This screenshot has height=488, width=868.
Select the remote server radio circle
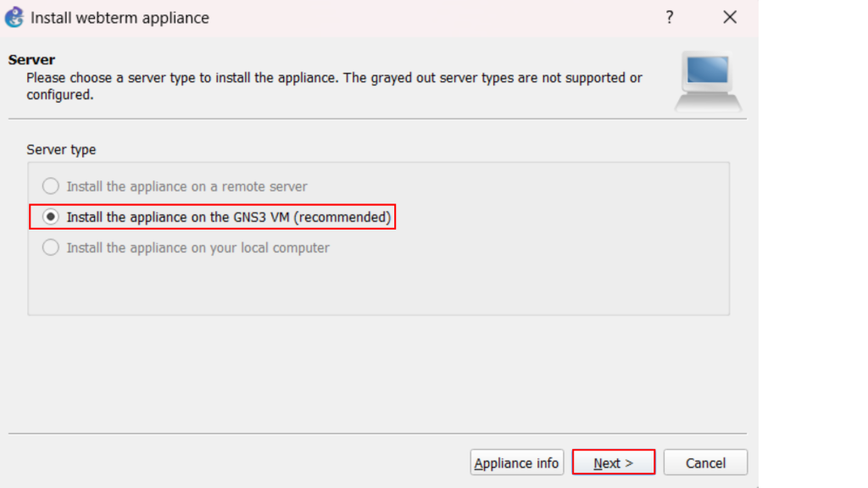51,186
